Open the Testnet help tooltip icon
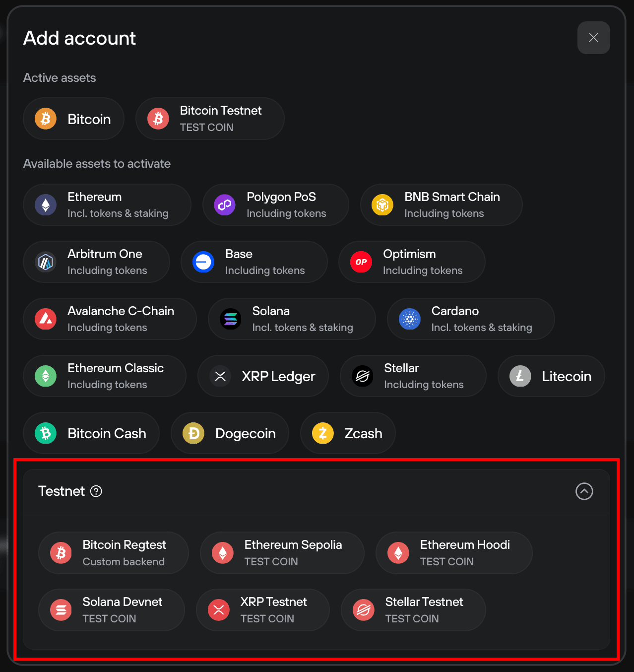Image resolution: width=634 pixels, height=672 pixels. click(96, 491)
